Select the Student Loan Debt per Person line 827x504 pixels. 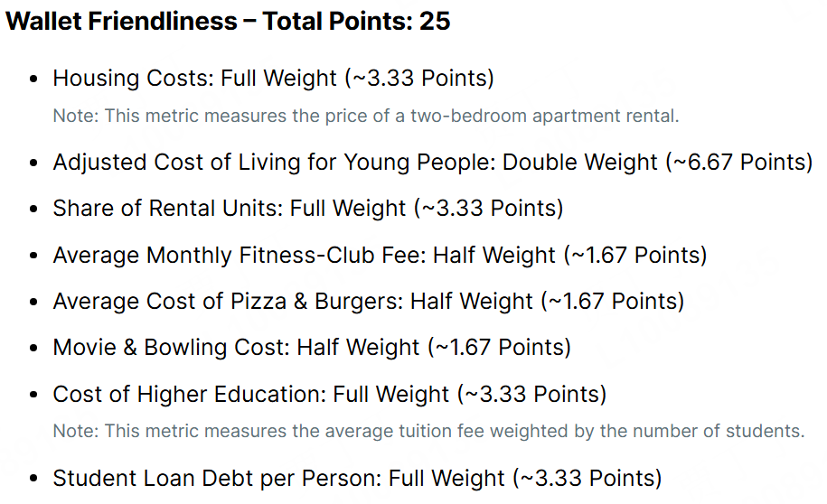[x=357, y=478]
